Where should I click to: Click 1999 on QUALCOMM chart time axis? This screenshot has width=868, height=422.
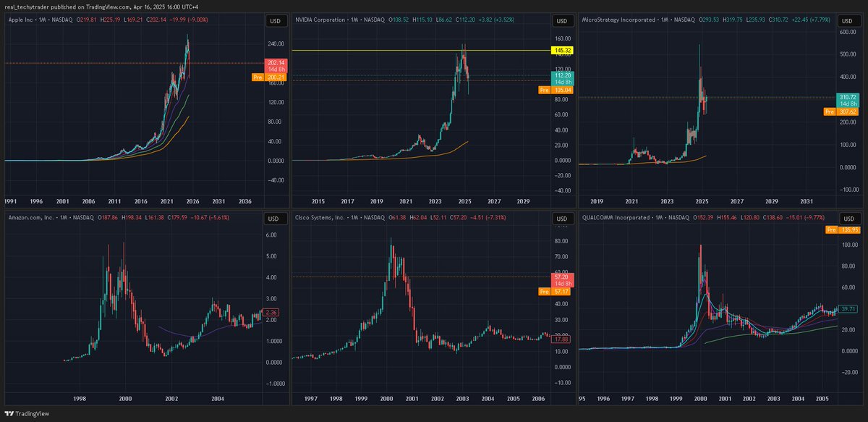676,398
